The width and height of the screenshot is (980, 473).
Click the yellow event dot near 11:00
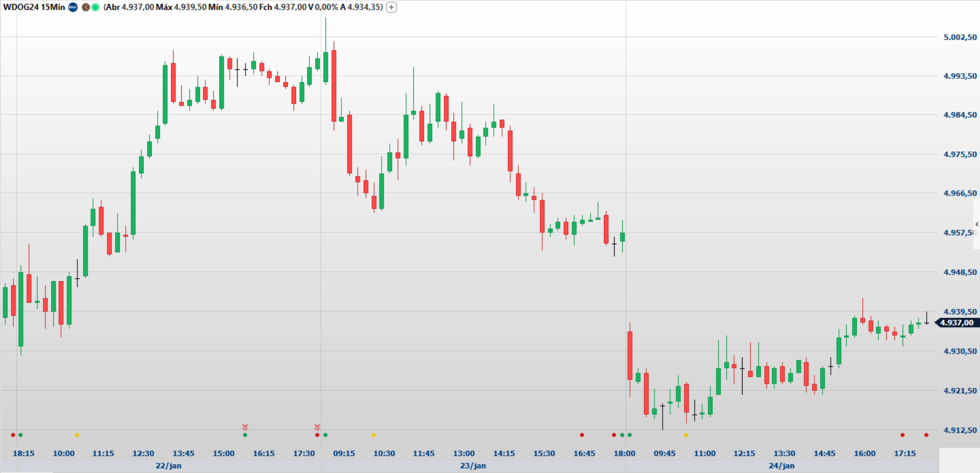tap(685, 435)
